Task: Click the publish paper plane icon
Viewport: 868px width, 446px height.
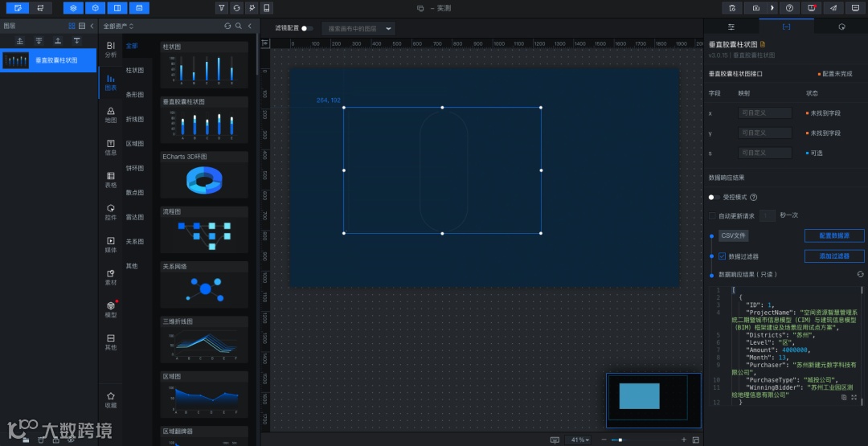Action: [833, 8]
